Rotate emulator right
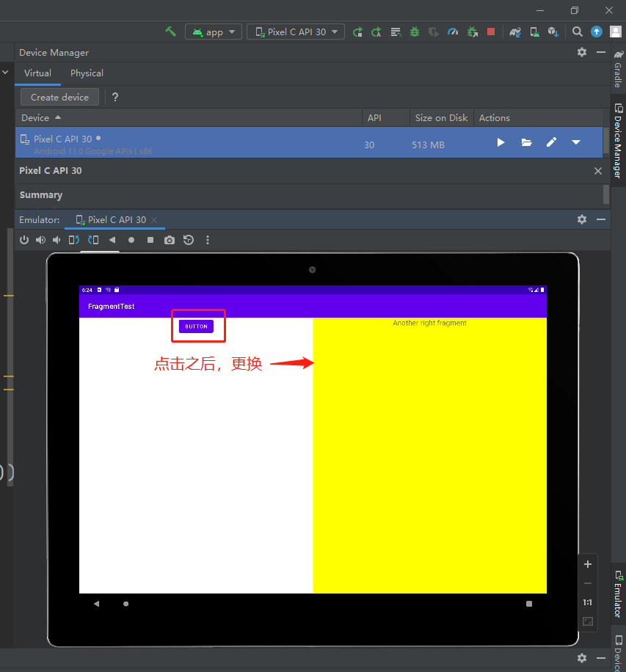This screenshot has width=626, height=672. click(x=93, y=240)
